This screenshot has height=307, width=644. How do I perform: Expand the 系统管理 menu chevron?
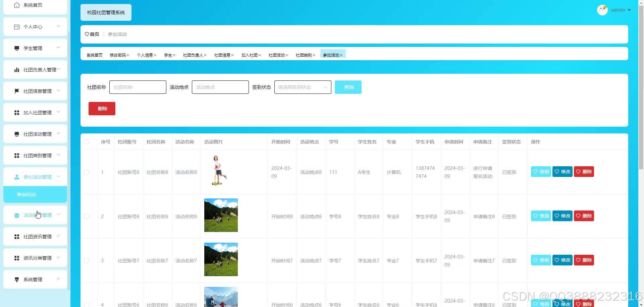[58, 279]
